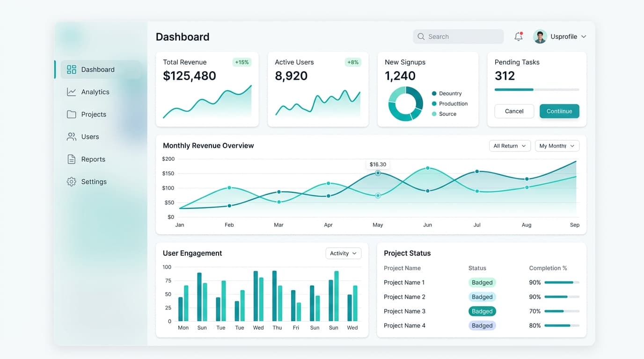Viewport: 644px width, 359px height.
Task: Click the 70% completion value
Action: coord(535,311)
